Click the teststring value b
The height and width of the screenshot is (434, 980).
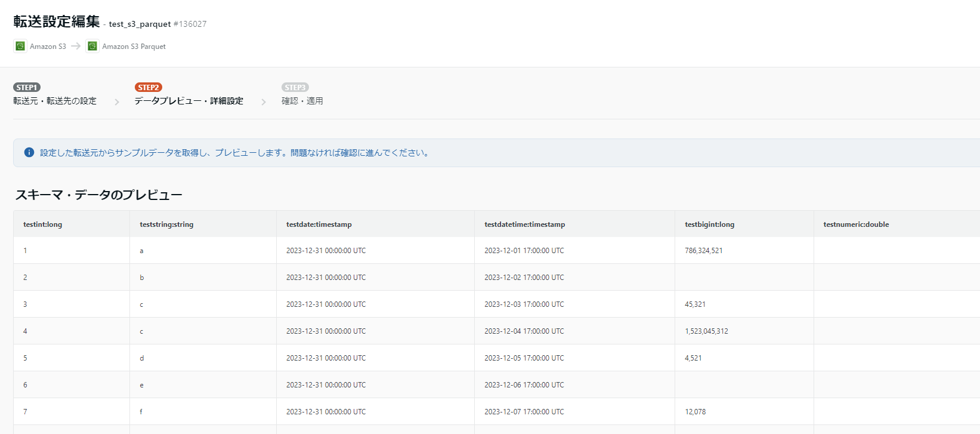(141, 278)
